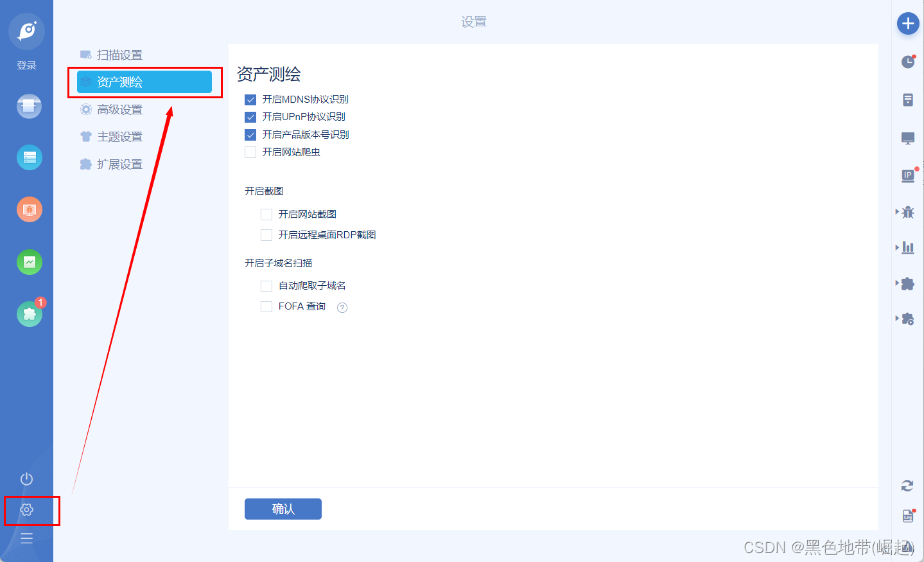Open the puzzle plugin icon on right
This screenshot has height=562, width=924.
[x=908, y=284]
